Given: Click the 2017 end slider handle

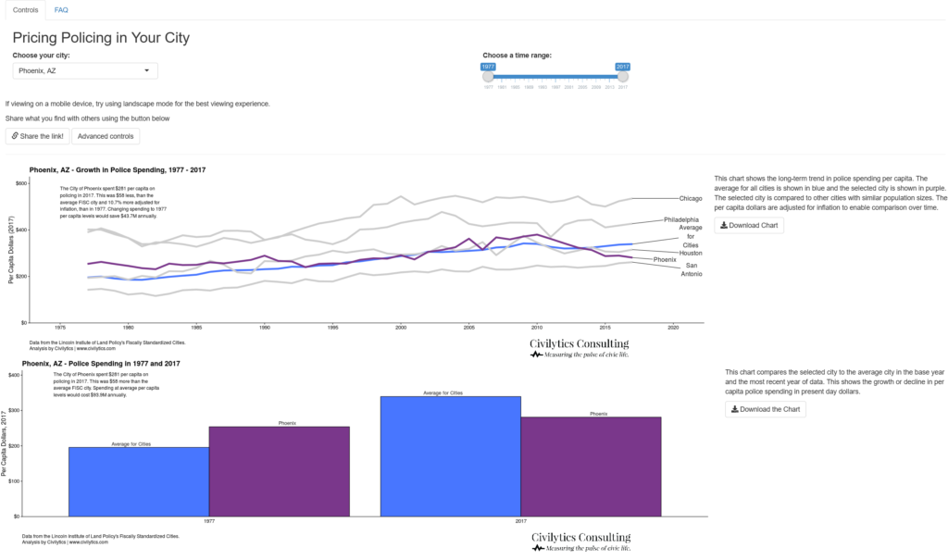Looking at the screenshot, I should coord(623,77).
